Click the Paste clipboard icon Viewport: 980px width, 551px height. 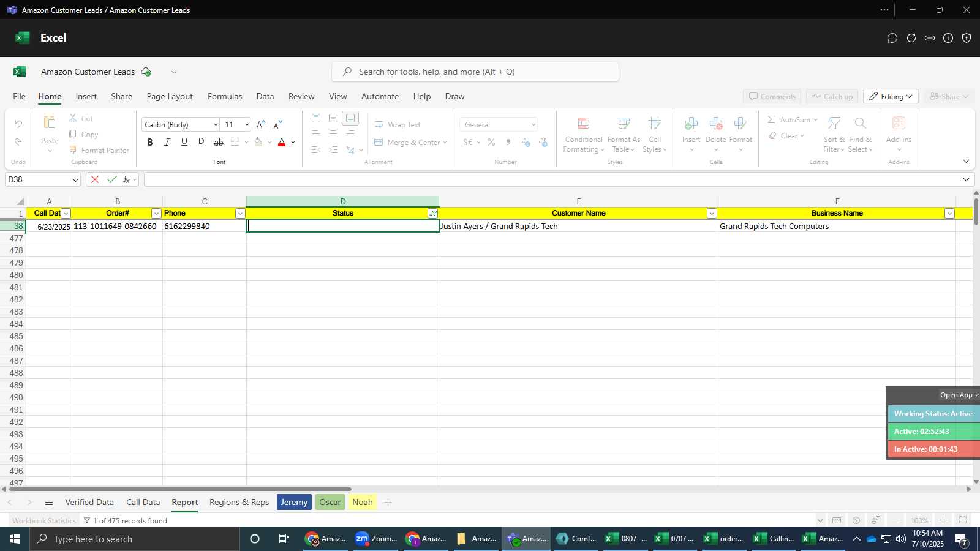coord(50,122)
